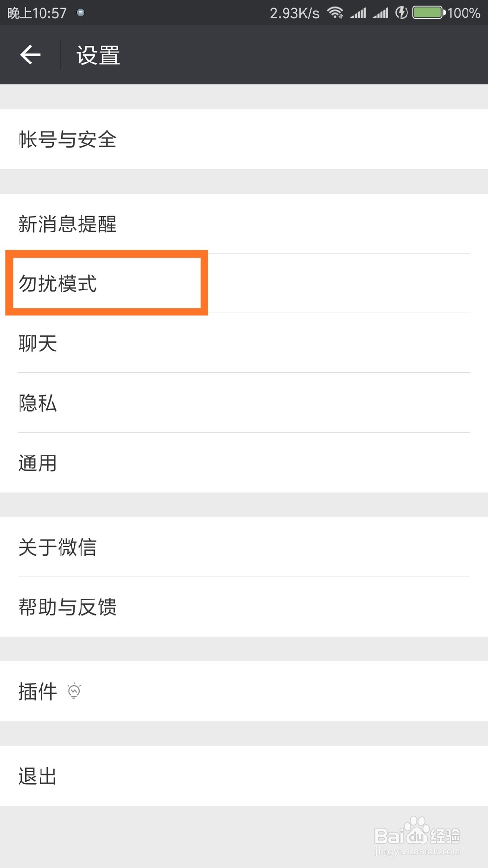
Task: Select 新消息提醒 message notification settings
Action: pos(67,225)
